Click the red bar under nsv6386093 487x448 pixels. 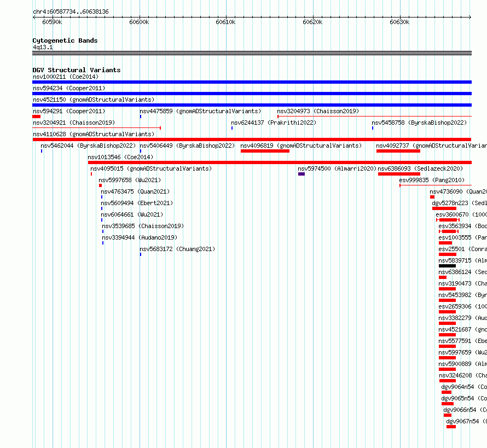(x=399, y=174)
